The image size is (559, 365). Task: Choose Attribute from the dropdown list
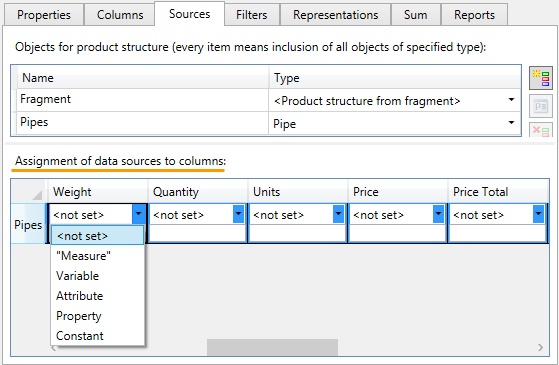click(97, 296)
